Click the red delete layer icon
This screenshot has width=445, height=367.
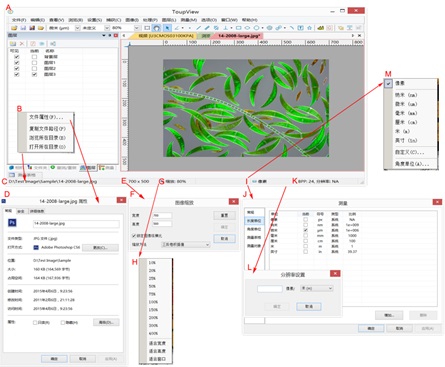coord(22,44)
